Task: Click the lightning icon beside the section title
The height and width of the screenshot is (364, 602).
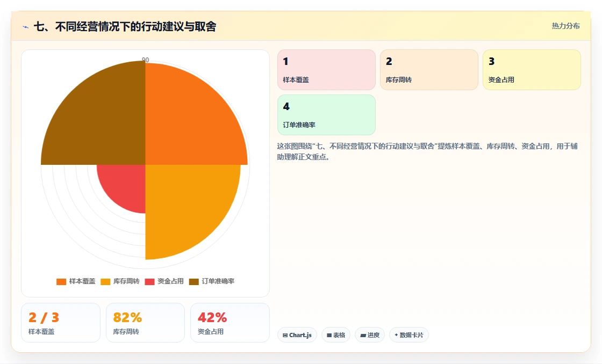Action: [26, 27]
